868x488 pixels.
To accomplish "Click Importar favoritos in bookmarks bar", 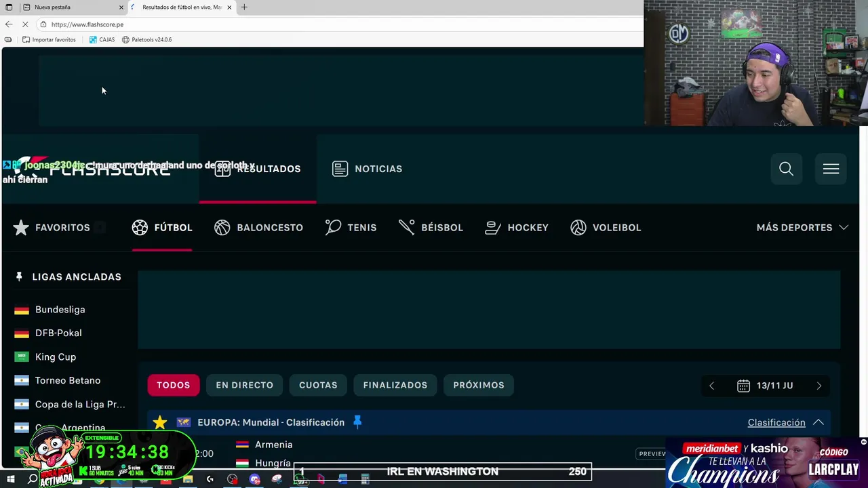I will tap(49, 39).
